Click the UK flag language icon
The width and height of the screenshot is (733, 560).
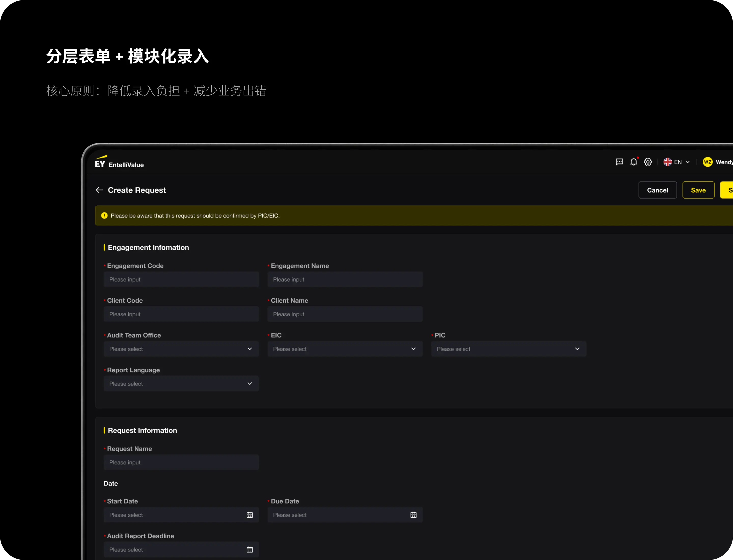(667, 162)
